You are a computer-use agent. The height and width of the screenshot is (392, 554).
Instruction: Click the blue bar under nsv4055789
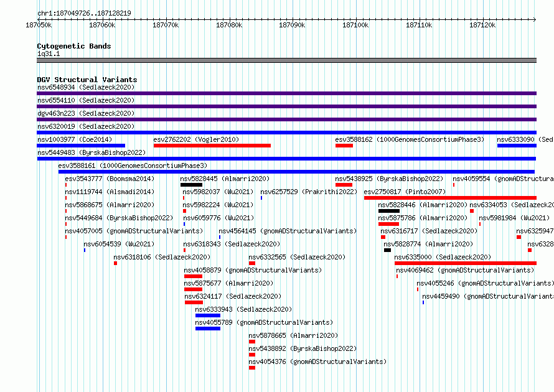click(x=208, y=329)
